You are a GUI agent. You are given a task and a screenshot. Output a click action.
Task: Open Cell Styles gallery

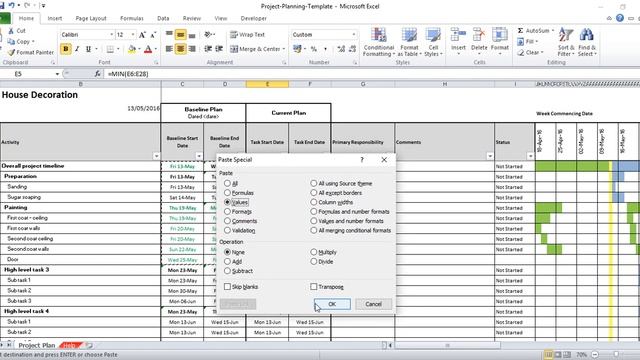coord(433,42)
